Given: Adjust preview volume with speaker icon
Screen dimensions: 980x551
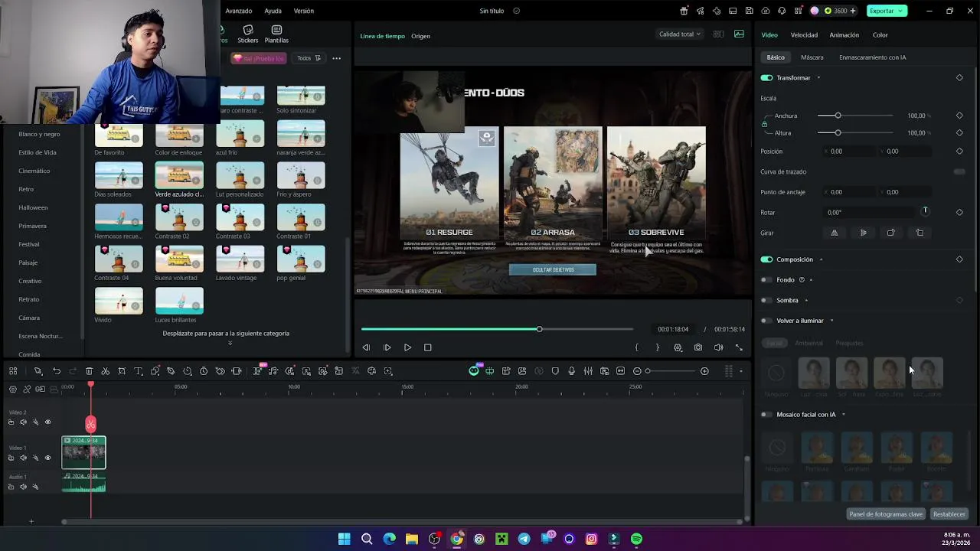Looking at the screenshot, I should point(718,347).
